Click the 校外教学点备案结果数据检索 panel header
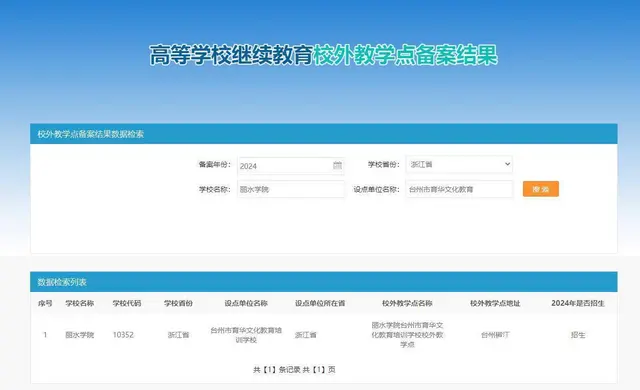The height and width of the screenshot is (390, 640). click(x=324, y=134)
